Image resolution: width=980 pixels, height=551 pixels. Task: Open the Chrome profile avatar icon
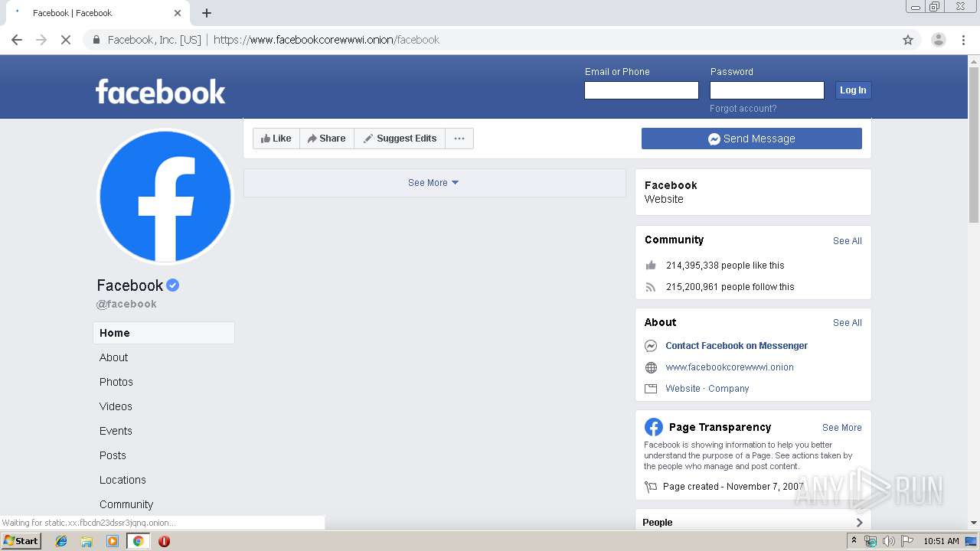pyautogui.click(x=939, y=40)
